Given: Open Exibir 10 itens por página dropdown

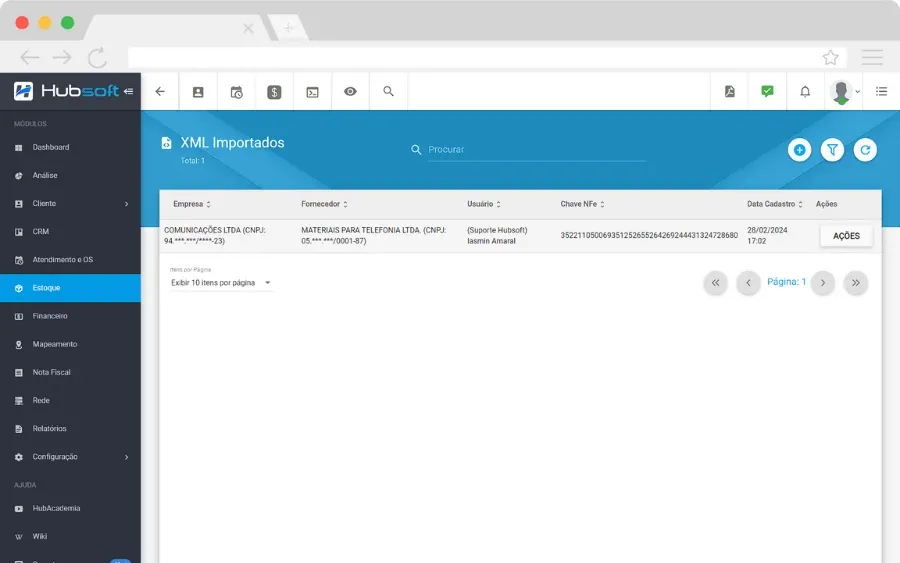Looking at the screenshot, I should (221, 282).
